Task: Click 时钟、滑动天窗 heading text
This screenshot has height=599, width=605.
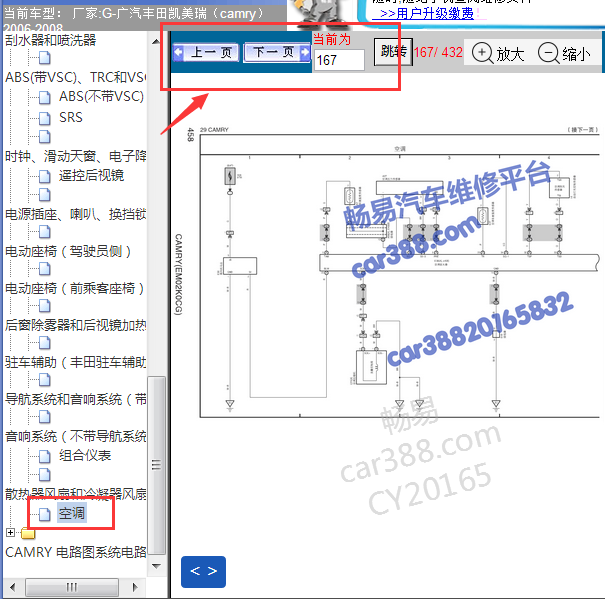Action: click(76, 156)
